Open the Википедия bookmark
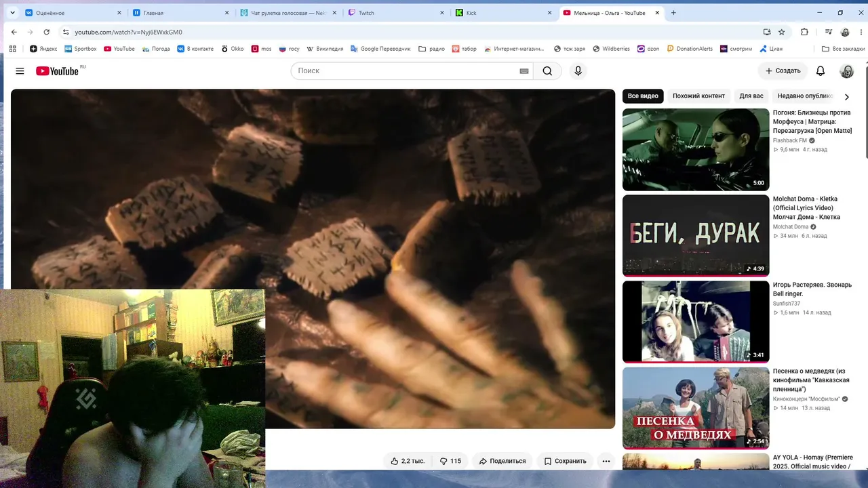Viewport: 868px width, 488px height. (x=325, y=49)
